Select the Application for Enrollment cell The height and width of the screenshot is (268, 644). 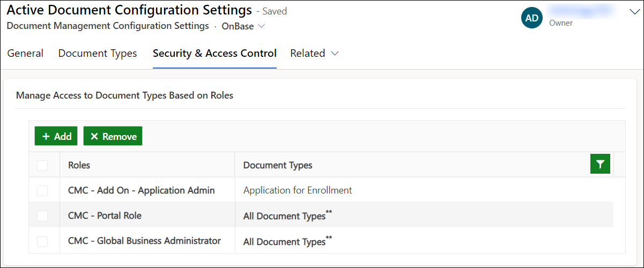(x=298, y=190)
